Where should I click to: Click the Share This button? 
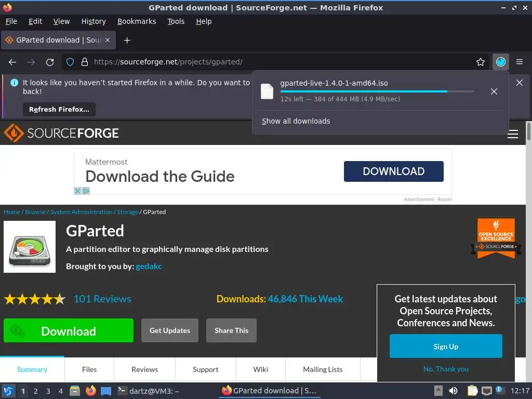[x=231, y=330]
